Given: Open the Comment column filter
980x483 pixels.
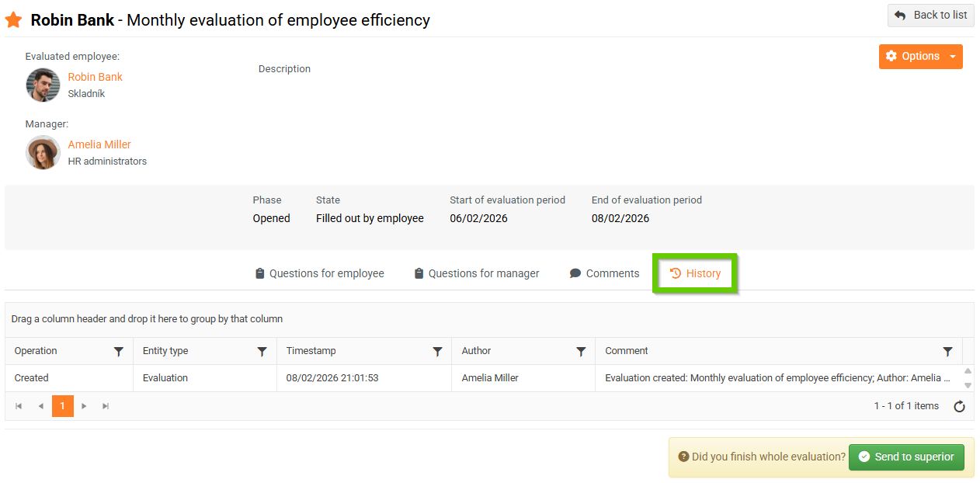Looking at the screenshot, I should pos(947,352).
